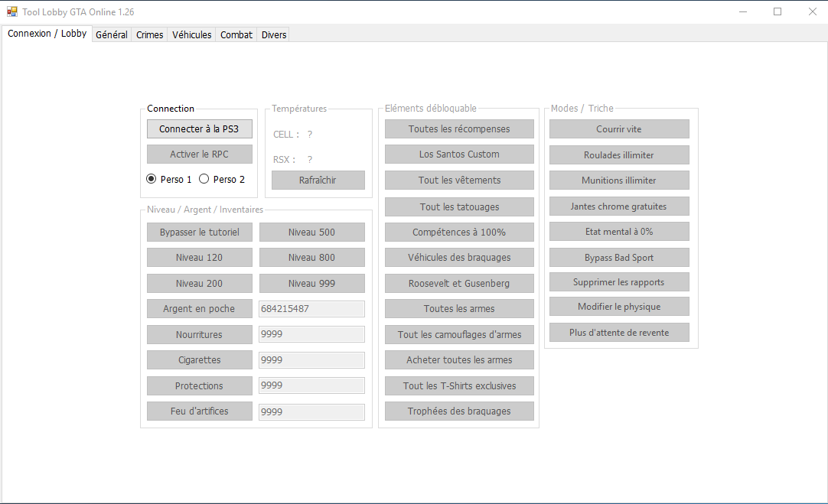
Task: Maximize the Tool Lobby window
Action: coord(777,11)
